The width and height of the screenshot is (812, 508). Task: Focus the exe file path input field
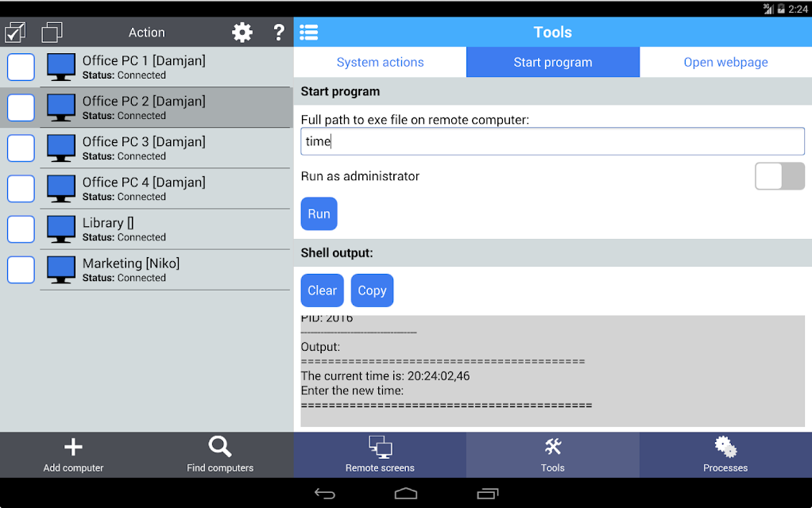(552, 141)
